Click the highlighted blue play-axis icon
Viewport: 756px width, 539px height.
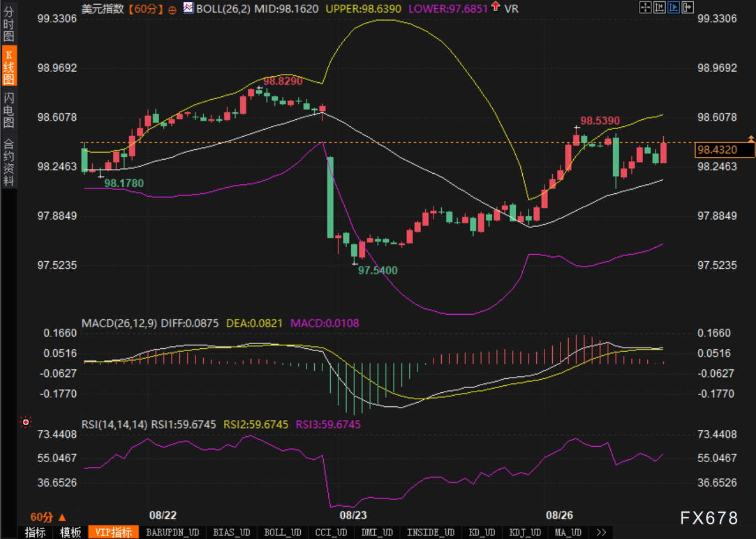(673, 8)
